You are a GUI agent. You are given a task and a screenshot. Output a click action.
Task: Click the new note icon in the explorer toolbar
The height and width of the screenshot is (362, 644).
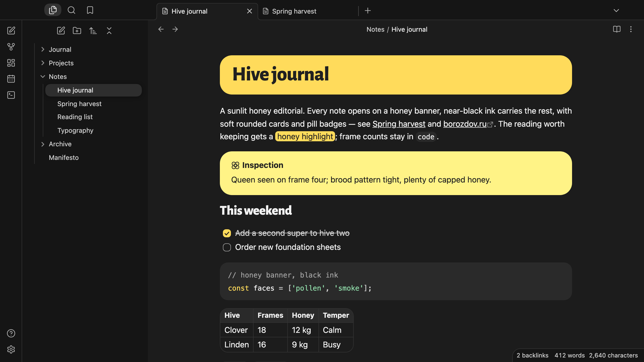click(61, 31)
